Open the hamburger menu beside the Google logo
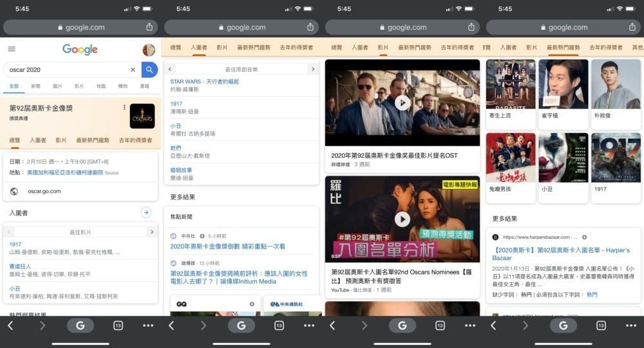 click(12, 49)
